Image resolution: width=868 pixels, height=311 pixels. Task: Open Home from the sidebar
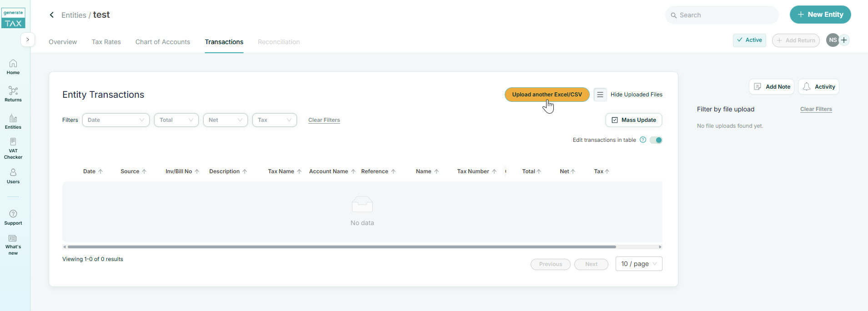tap(13, 67)
